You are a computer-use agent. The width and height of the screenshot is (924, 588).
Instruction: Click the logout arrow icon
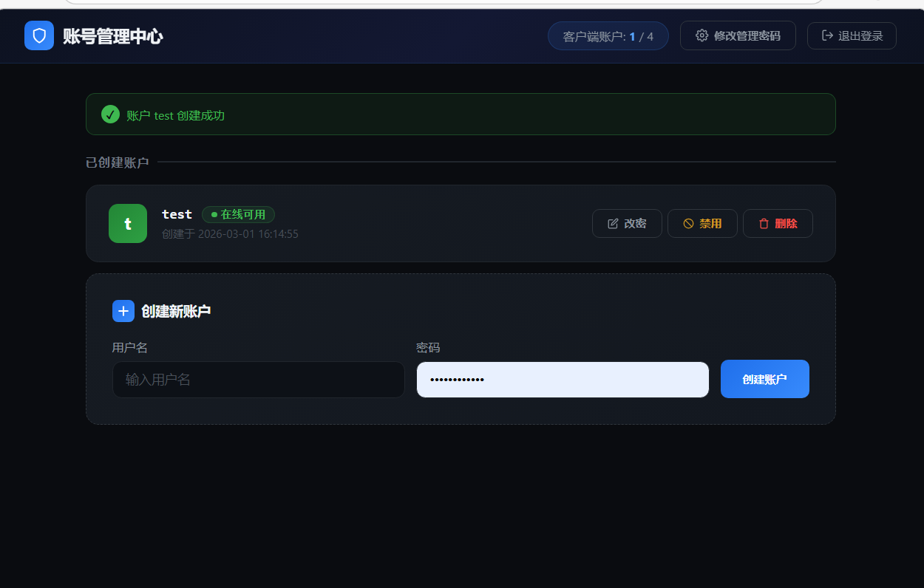click(827, 35)
